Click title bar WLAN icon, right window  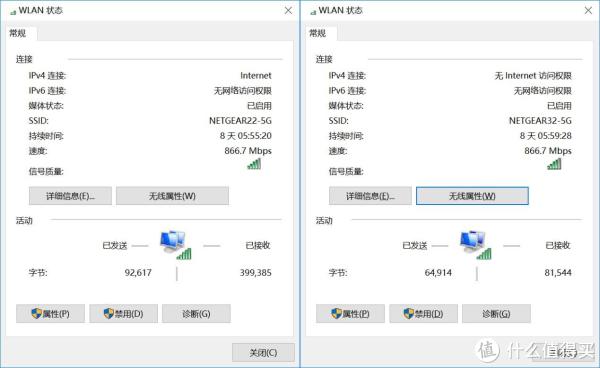313,12
